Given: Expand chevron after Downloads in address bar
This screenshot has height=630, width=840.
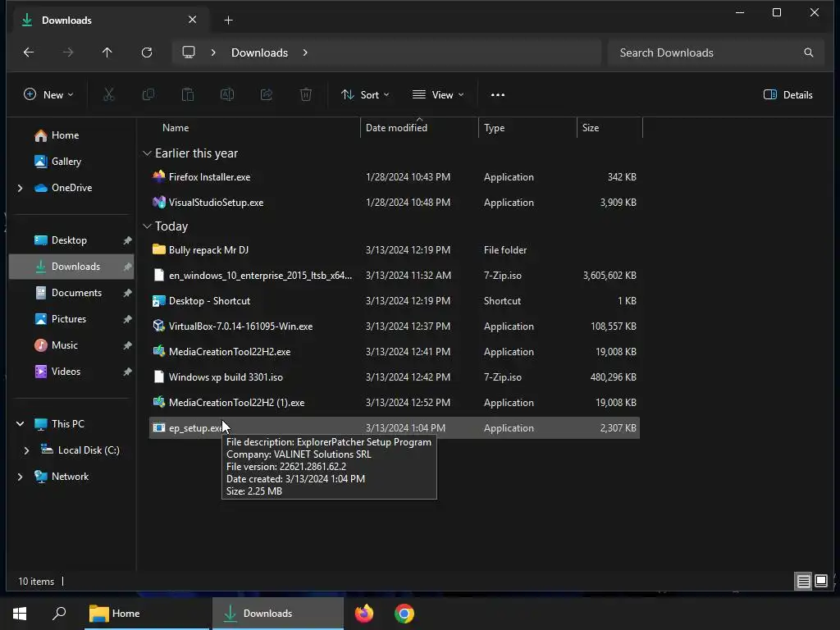Looking at the screenshot, I should pyautogui.click(x=305, y=52).
